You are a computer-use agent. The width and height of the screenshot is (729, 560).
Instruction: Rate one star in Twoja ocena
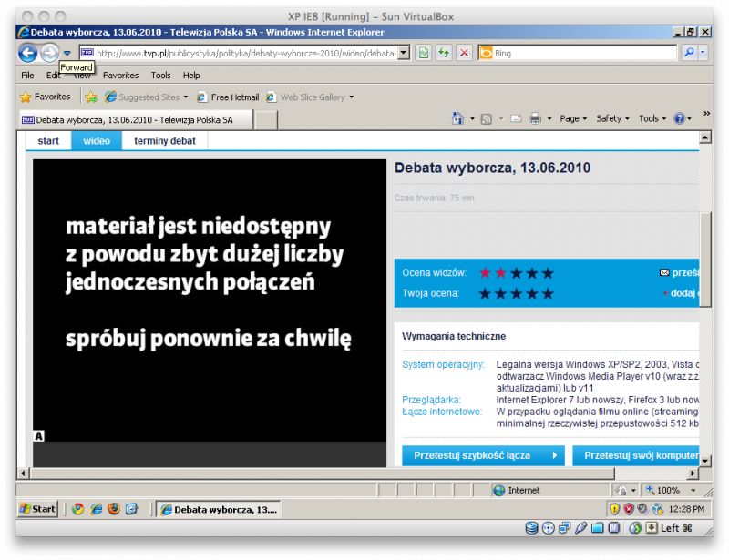485,293
